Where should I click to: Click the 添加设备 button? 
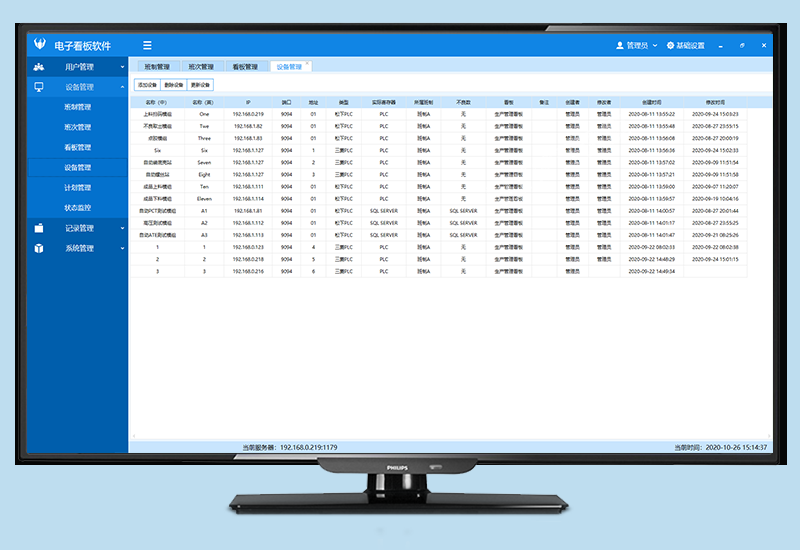tap(147, 85)
